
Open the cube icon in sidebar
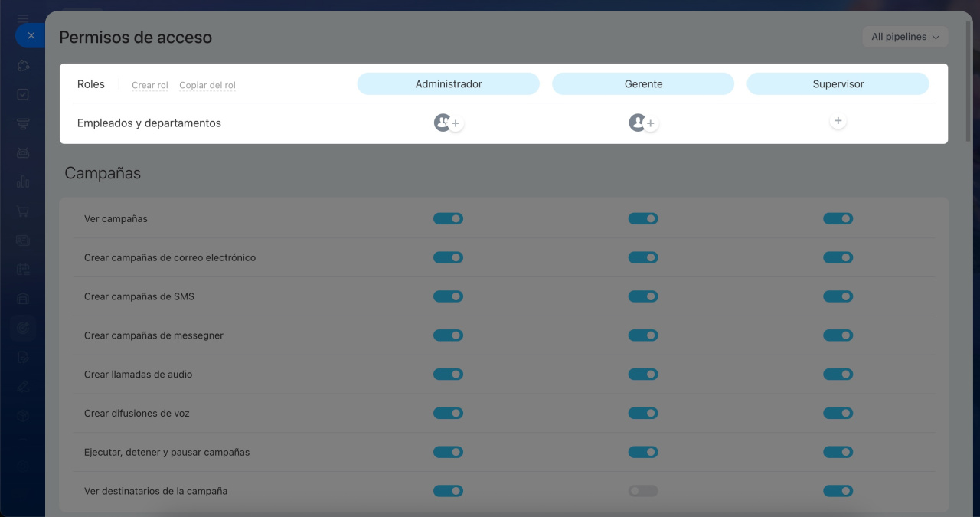23,415
